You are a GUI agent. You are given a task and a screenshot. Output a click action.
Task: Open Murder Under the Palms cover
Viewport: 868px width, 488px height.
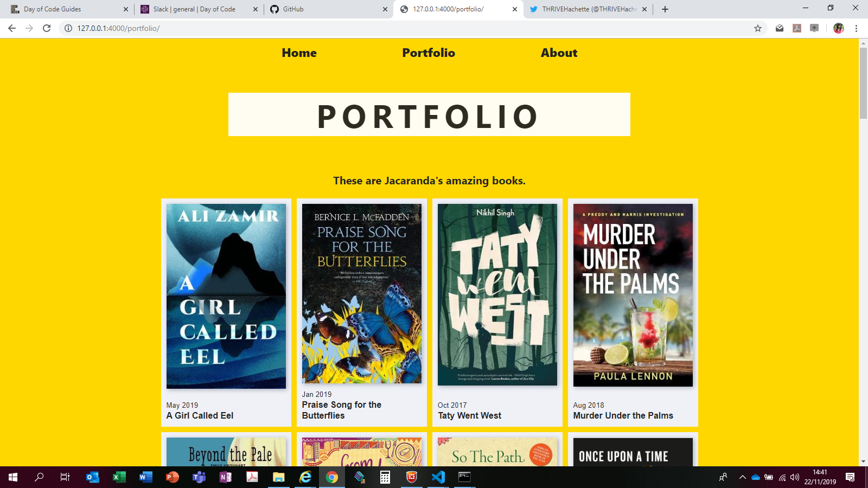click(633, 295)
